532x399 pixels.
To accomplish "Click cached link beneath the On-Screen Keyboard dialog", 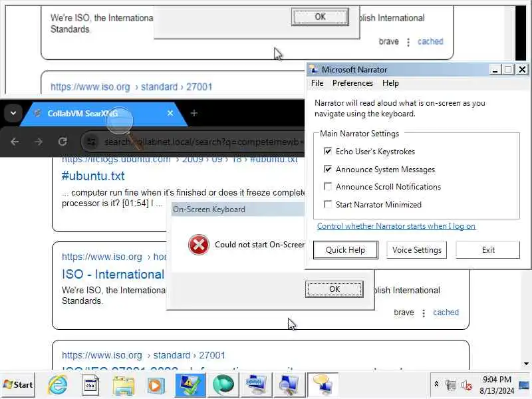I will (x=446, y=312).
